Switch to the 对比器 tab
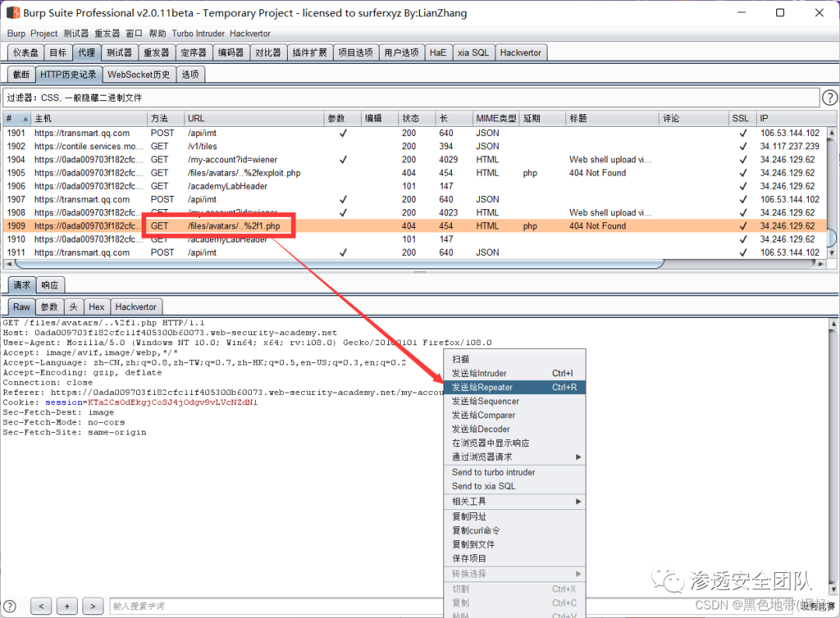The height and width of the screenshot is (618, 840). (268, 53)
